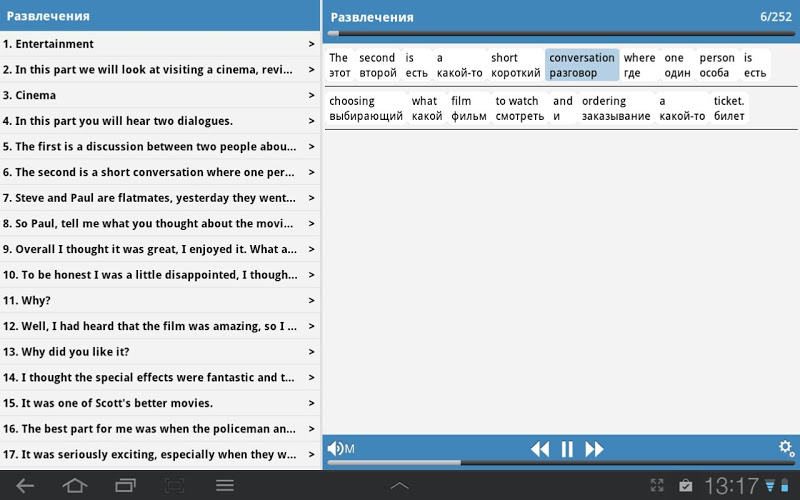Tap the highlighted word 'conversation'

point(582,65)
